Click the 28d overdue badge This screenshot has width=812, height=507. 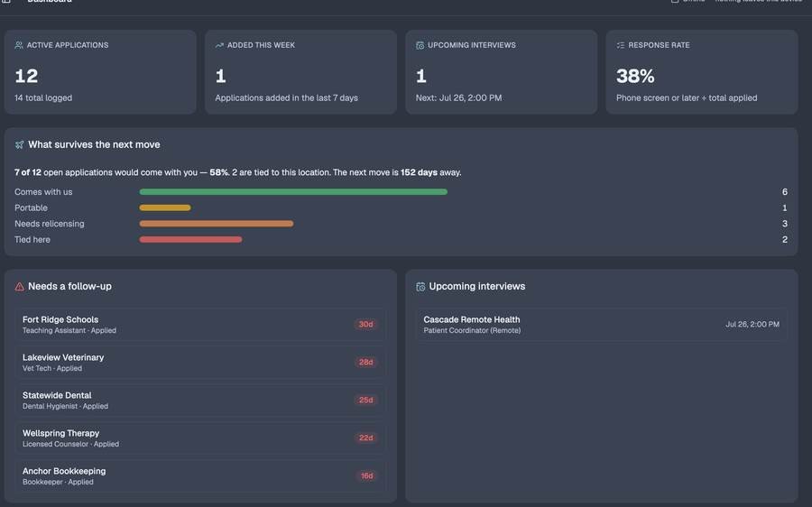pyautogui.click(x=366, y=362)
